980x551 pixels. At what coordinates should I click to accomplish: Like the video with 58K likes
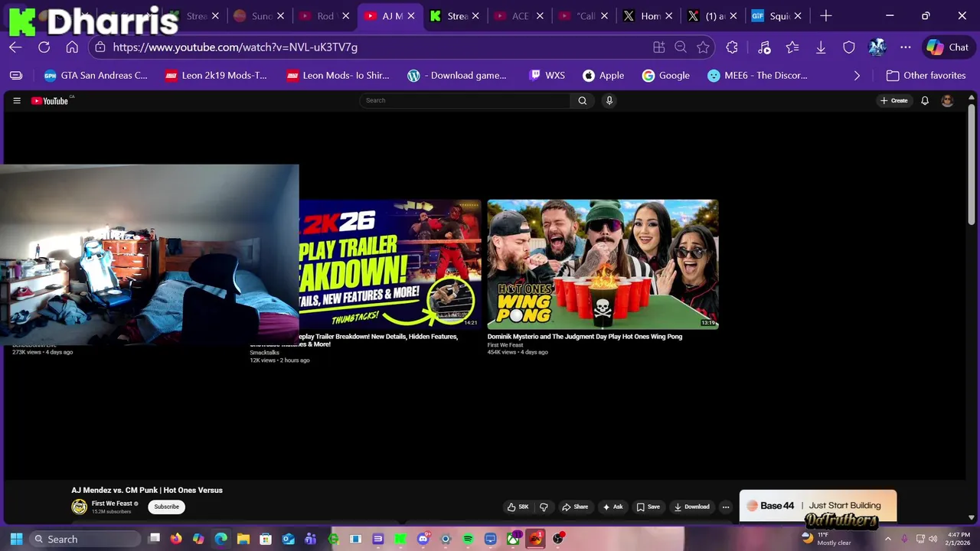(518, 507)
